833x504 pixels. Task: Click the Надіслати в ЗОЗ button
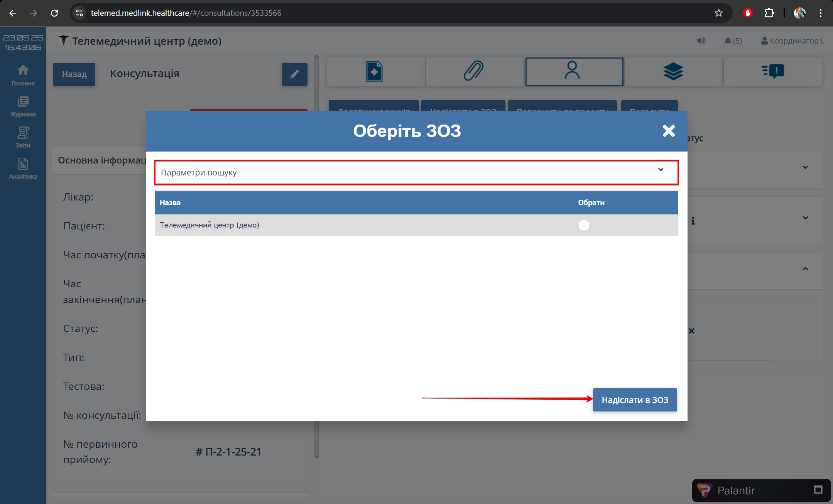[634, 400]
